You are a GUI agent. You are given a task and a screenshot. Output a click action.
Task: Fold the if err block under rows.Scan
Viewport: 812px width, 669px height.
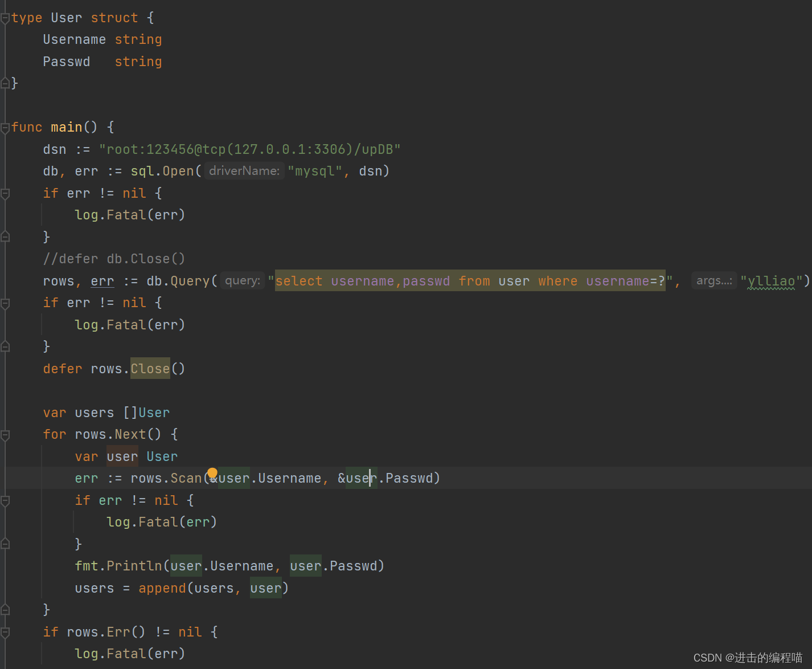(x=5, y=501)
